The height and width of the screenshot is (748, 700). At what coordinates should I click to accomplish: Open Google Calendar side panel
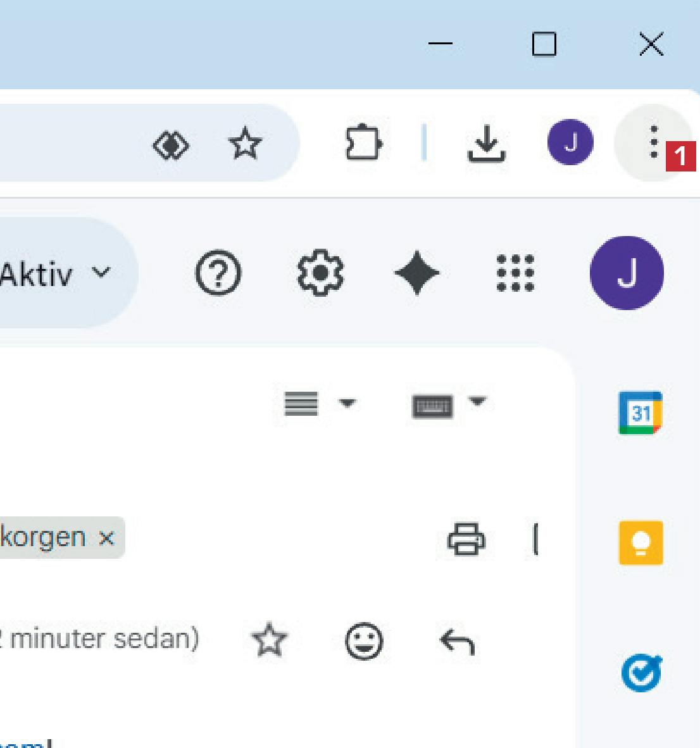click(640, 413)
